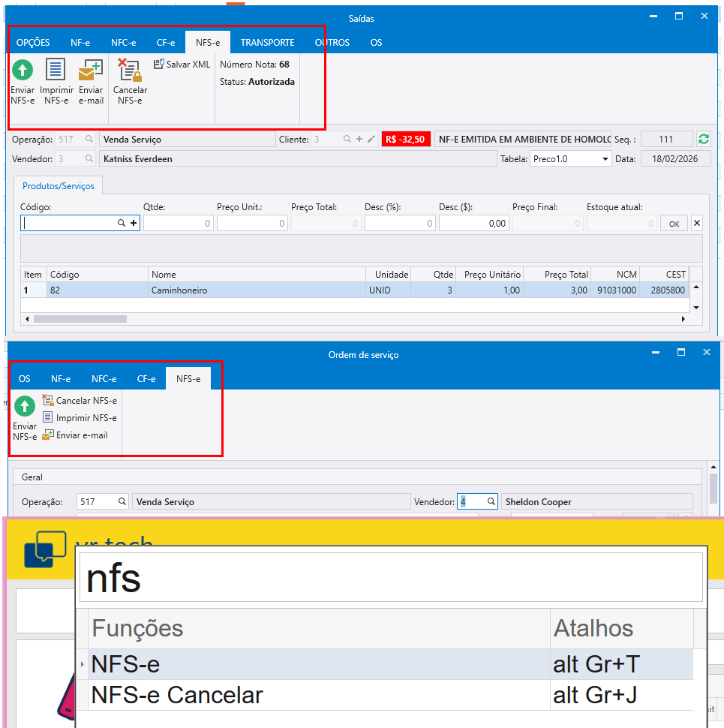This screenshot has width=724, height=728.
Task: Click Imprimir NFS-e in Ordem de serviço
Action: pos(80,418)
